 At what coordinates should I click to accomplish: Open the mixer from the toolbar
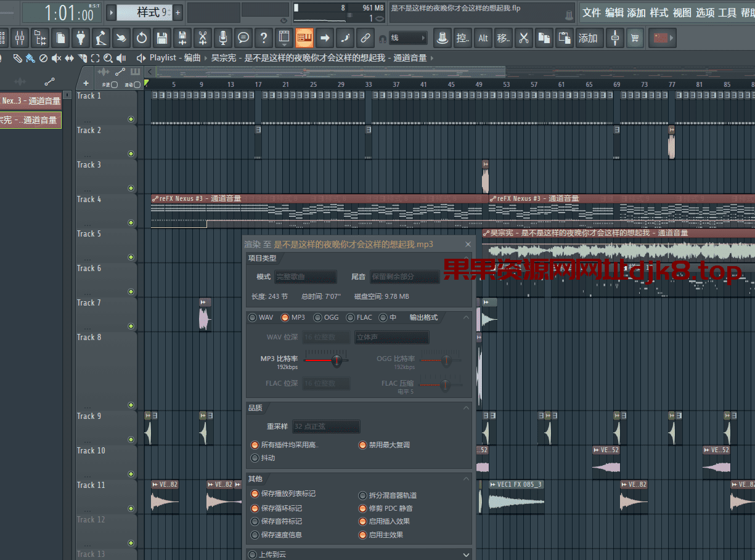[20, 38]
